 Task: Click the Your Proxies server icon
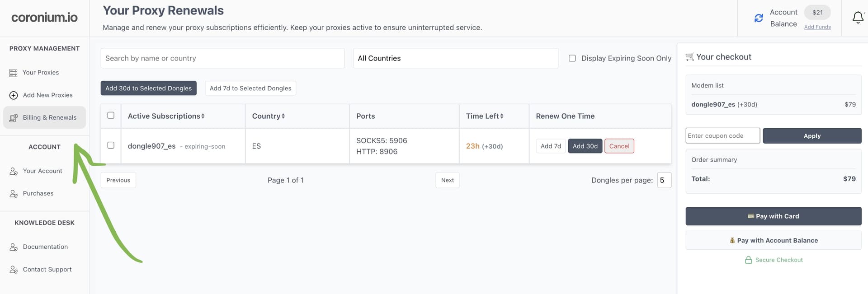[14, 73]
